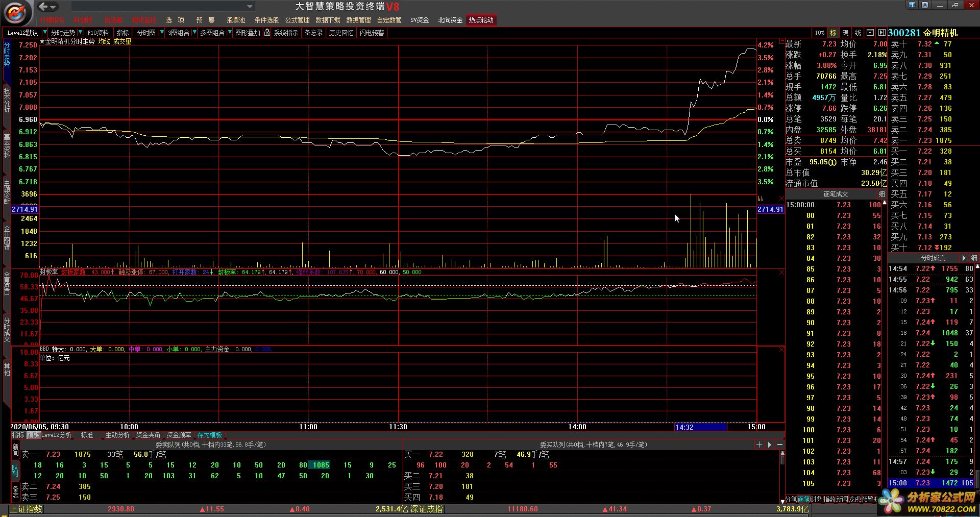The image size is (980, 517).
Task: Open the 条件选股 menu
Action: pyautogui.click(x=266, y=20)
